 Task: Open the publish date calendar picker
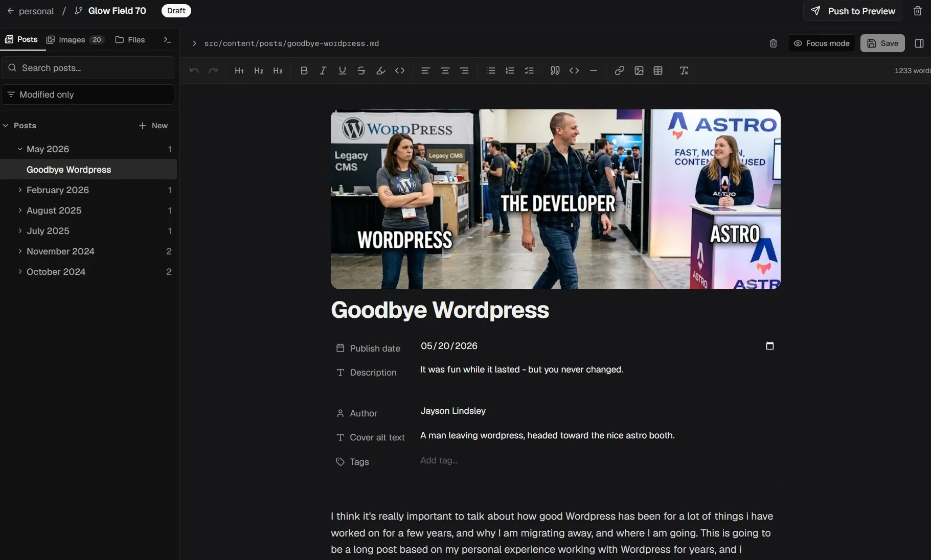click(x=769, y=346)
